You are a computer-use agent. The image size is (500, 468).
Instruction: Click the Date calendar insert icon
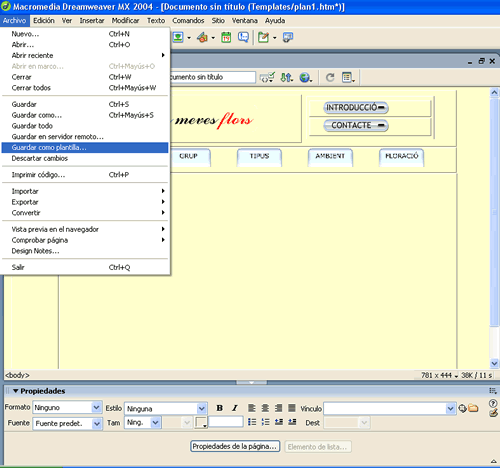tap(226, 37)
